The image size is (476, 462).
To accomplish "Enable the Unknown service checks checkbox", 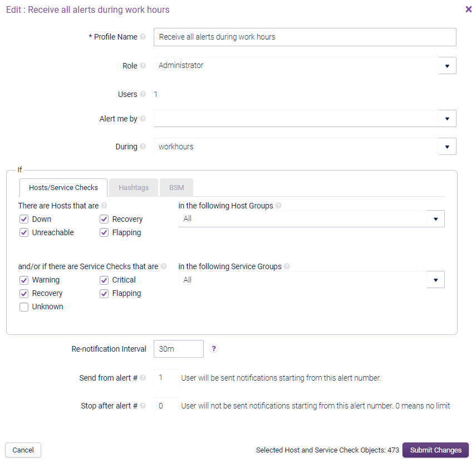I will pos(24,307).
